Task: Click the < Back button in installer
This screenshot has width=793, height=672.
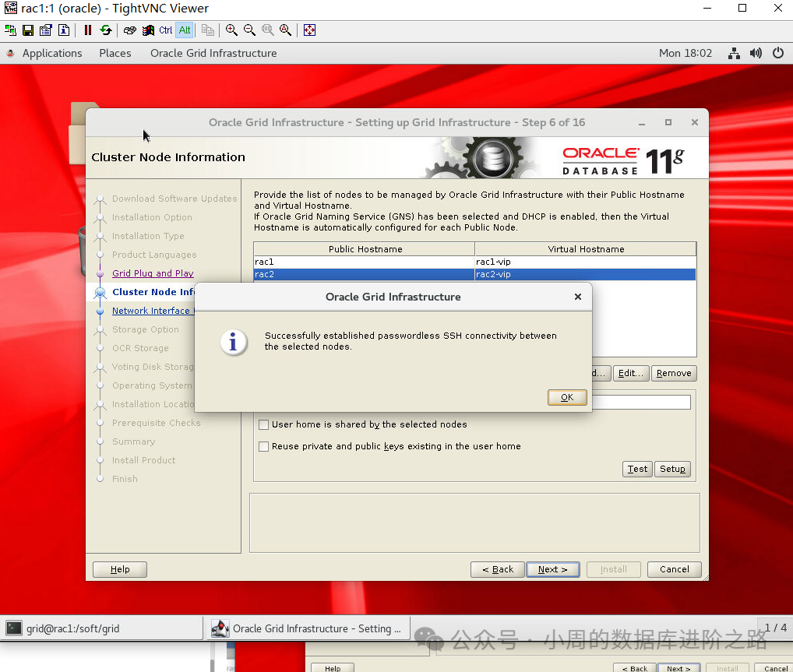Action: [498, 569]
